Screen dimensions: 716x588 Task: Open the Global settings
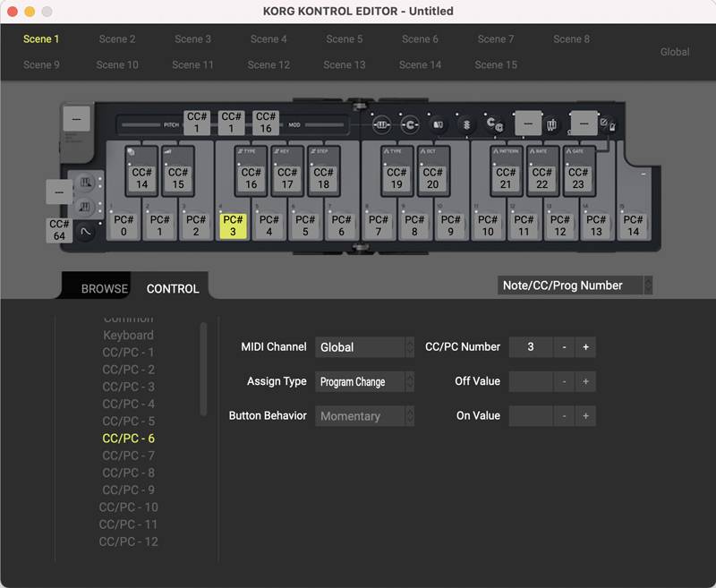[675, 52]
